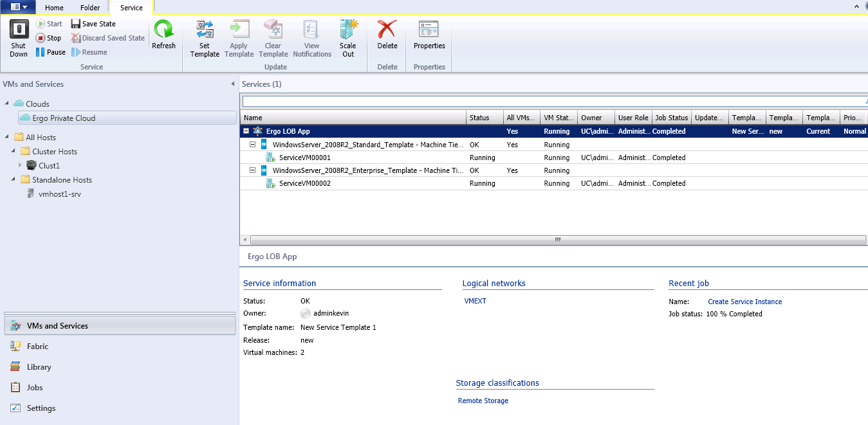Collapse the Ergo LOB App service row
868x425 pixels.
[245, 131]
